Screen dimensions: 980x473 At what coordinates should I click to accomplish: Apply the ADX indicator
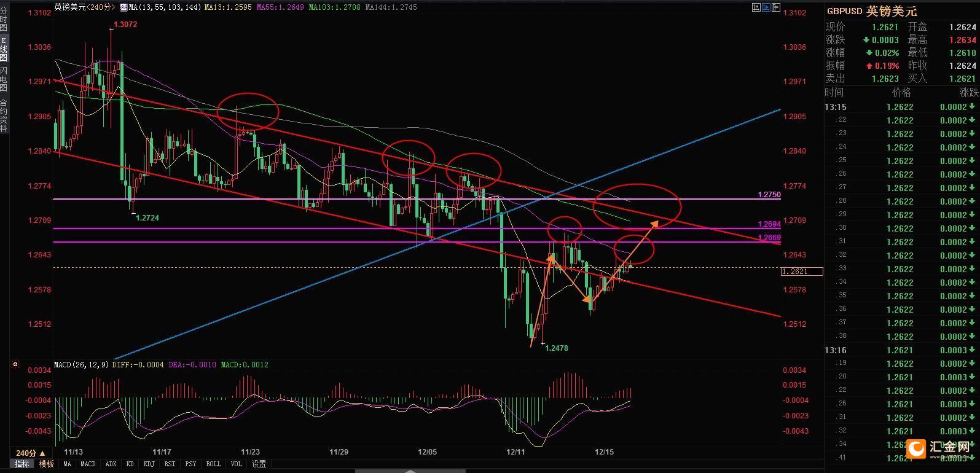pyautogui.click(x=111, y=464)
